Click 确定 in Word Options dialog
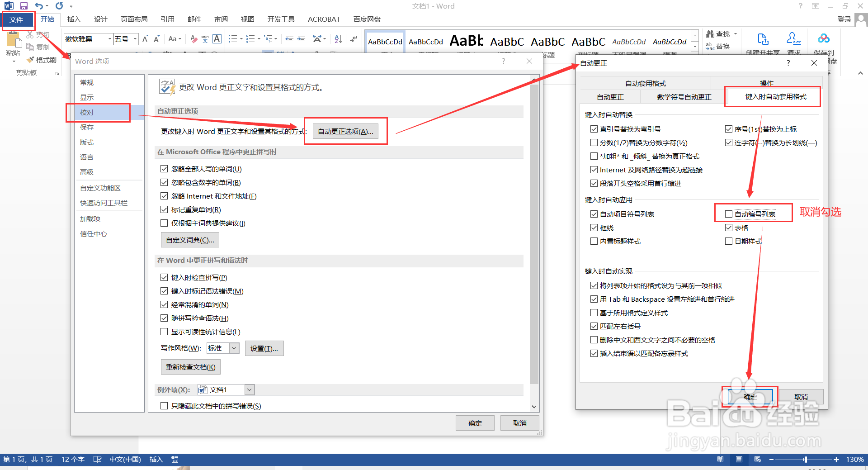Viewport: 868px width, 470px height. pyautogui.click(x=475, y=423)
